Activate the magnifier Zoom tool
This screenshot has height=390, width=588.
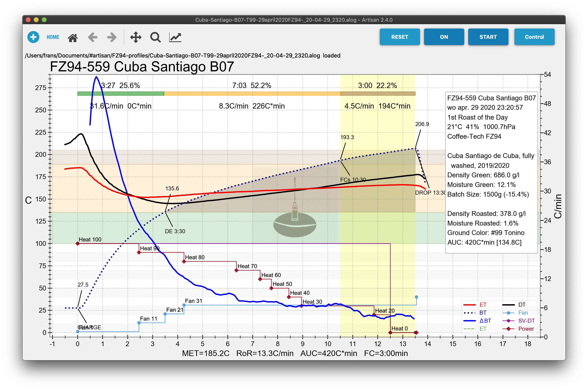[x=155, y=37]
